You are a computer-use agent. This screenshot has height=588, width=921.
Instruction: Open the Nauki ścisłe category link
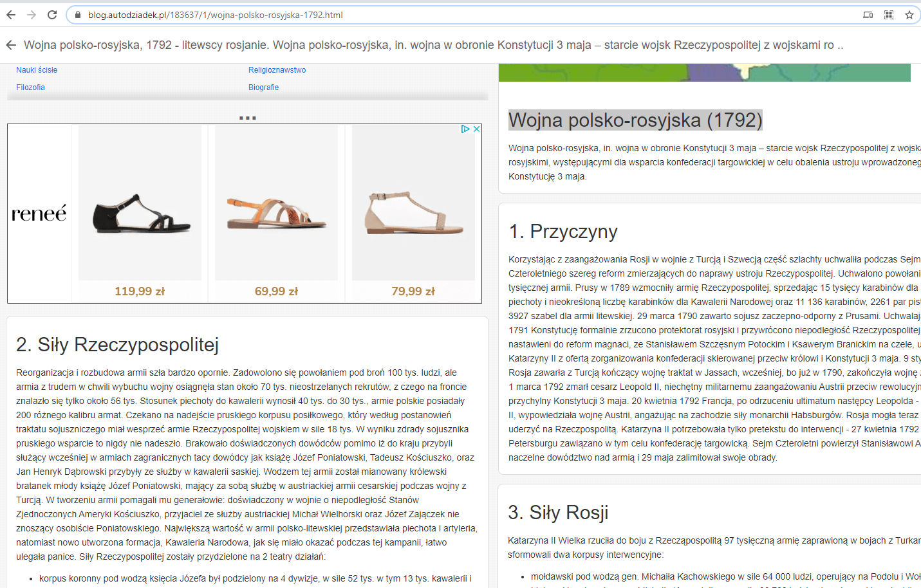[37, 70]
